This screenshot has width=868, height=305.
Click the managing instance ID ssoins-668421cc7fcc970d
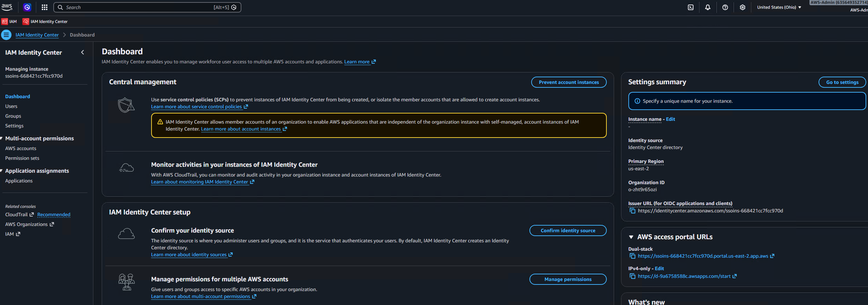click(x=34, y=76)
